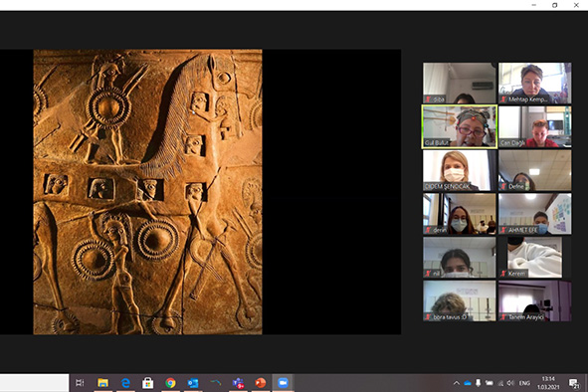This screenshot has width=588, height=392.
Task: Select AHMET EFE's video tile
Action: pos(534,214)
